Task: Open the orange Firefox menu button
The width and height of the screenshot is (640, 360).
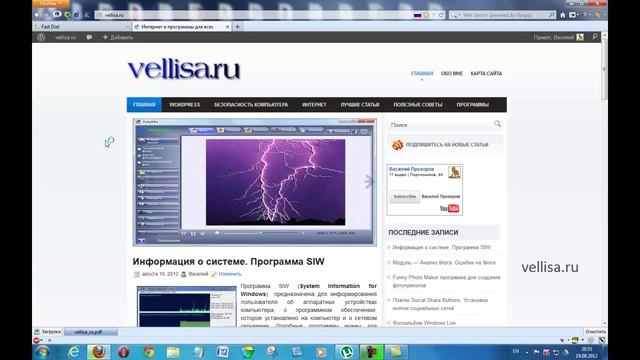Action: [x=51, y=3]
